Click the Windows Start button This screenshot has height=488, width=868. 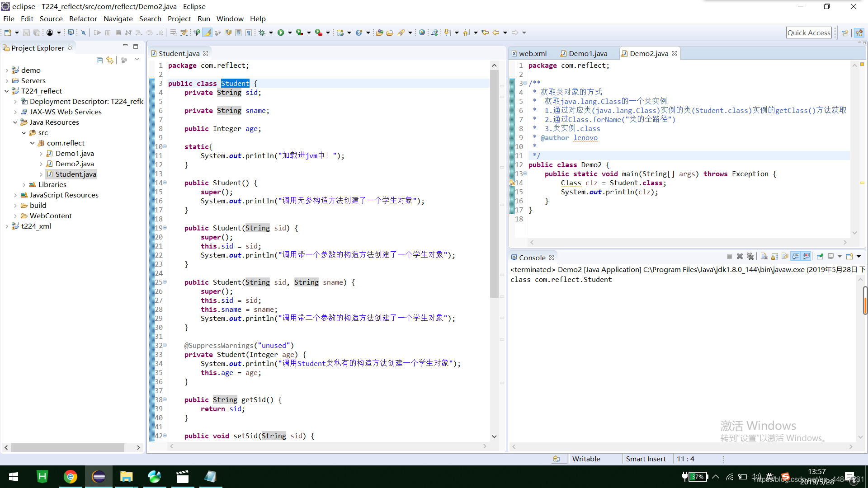click(14, 477)
